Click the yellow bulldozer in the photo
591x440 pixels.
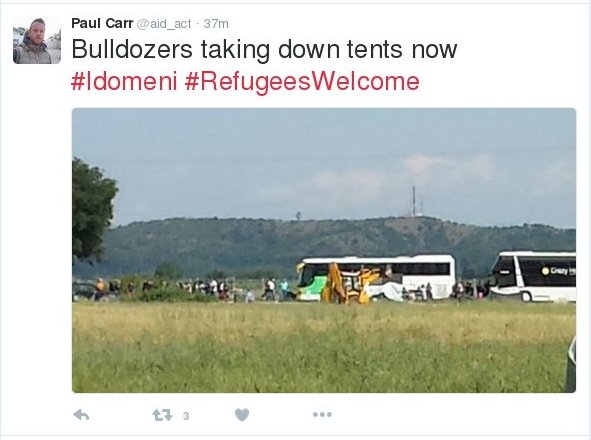349,284
